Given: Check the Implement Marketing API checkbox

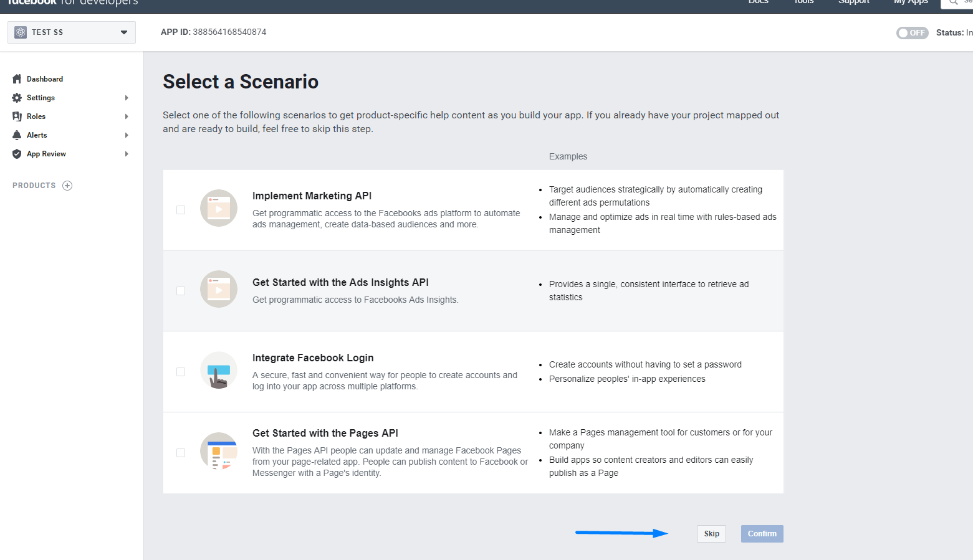Looking at the screenshot, I should [x=181, y=210].
